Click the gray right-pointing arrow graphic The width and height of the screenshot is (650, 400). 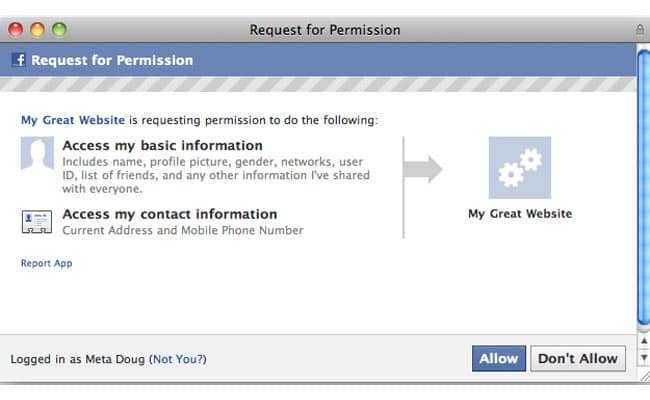[x=426, y=168]
